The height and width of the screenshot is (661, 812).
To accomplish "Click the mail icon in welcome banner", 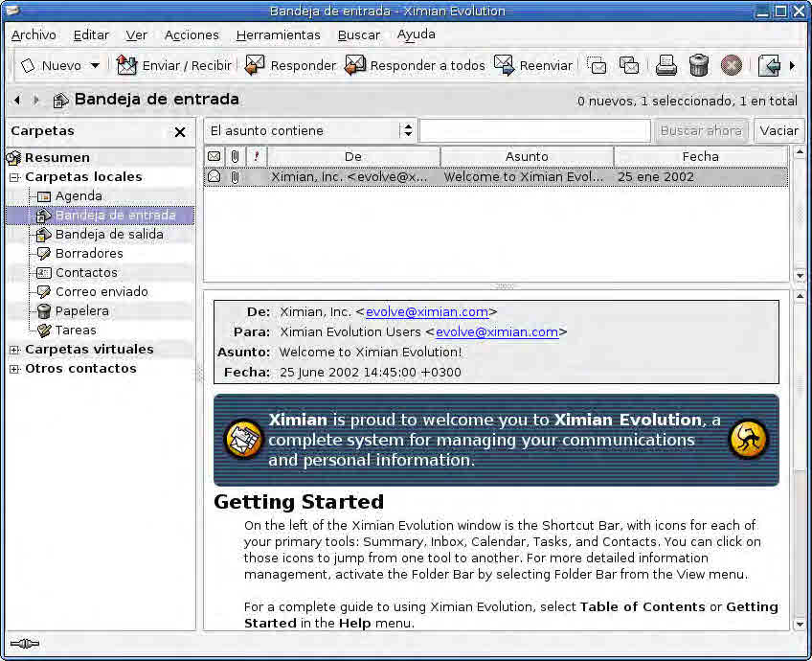I will (243, 440).
